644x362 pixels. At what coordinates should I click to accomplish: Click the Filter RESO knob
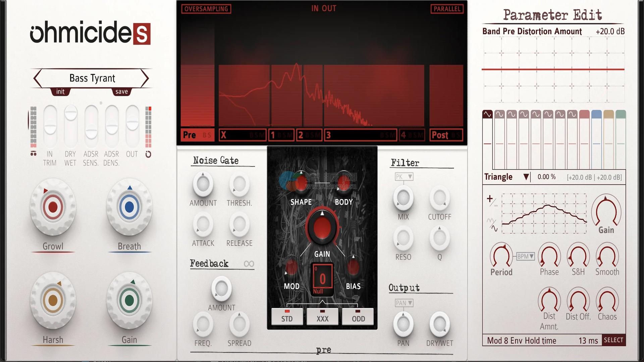click(x=403, y=238)
